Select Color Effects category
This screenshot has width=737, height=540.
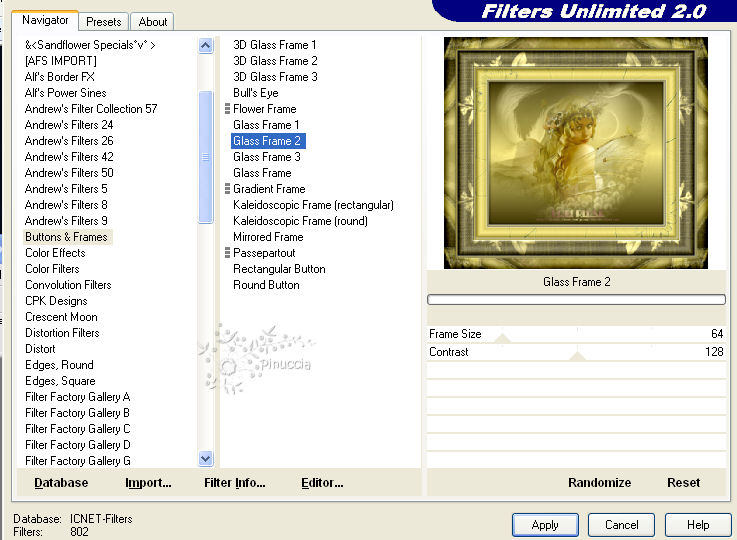[x=55, y=253]
